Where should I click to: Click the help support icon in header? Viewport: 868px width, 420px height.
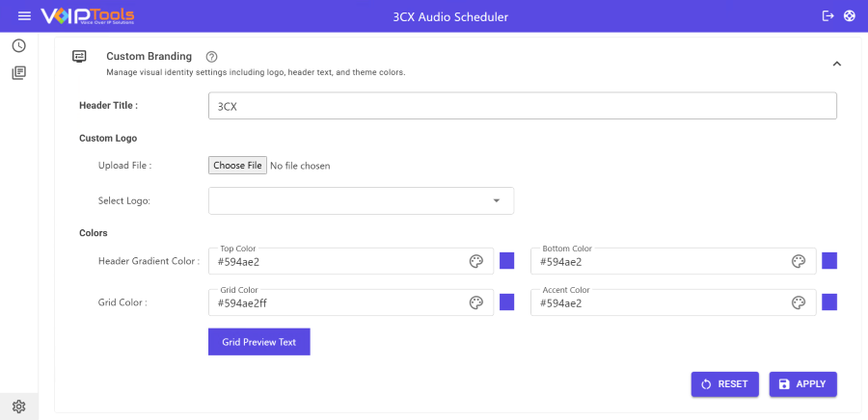[x=849, y=16]
